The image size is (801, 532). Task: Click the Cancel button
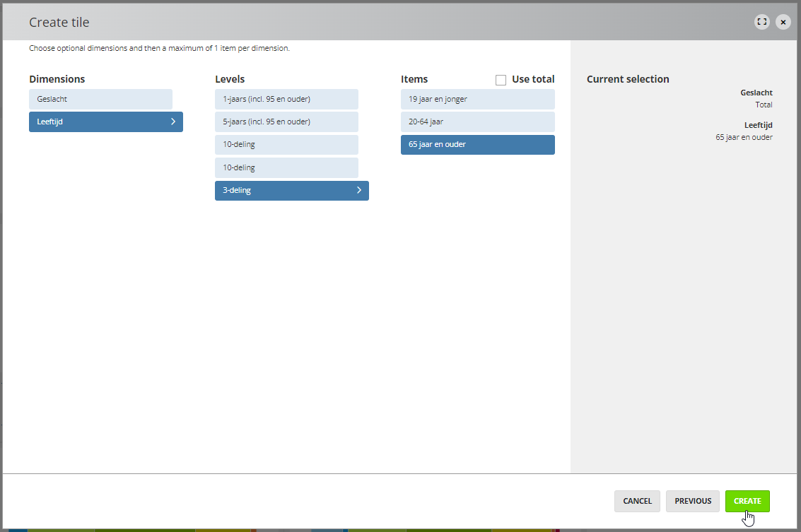coord(637,501)
